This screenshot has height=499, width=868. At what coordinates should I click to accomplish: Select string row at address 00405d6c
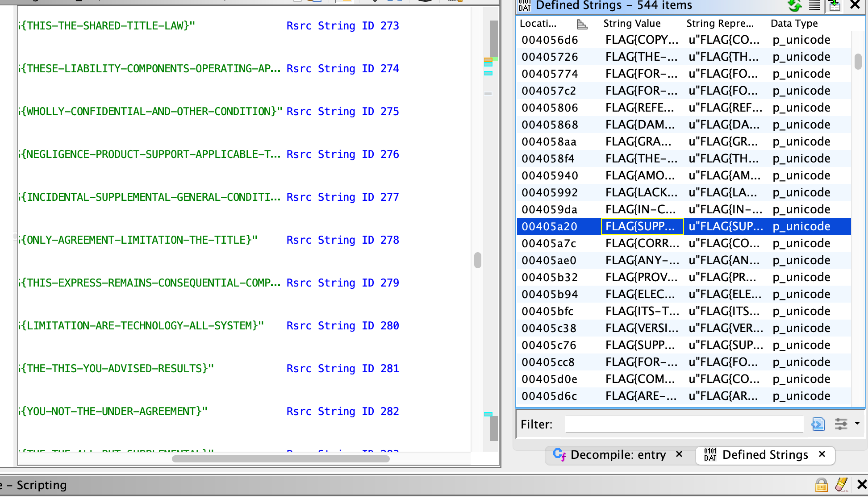[x=684, y=396]
